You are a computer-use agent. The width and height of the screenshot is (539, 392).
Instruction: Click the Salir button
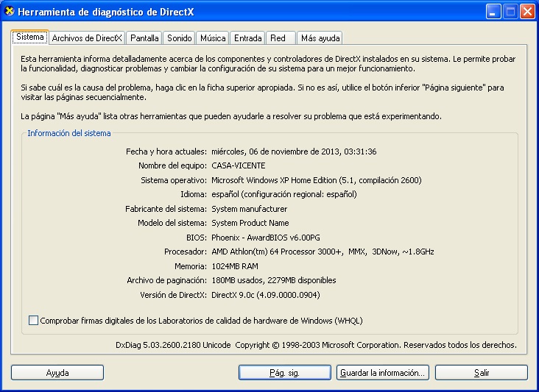[x=482, y=373]
